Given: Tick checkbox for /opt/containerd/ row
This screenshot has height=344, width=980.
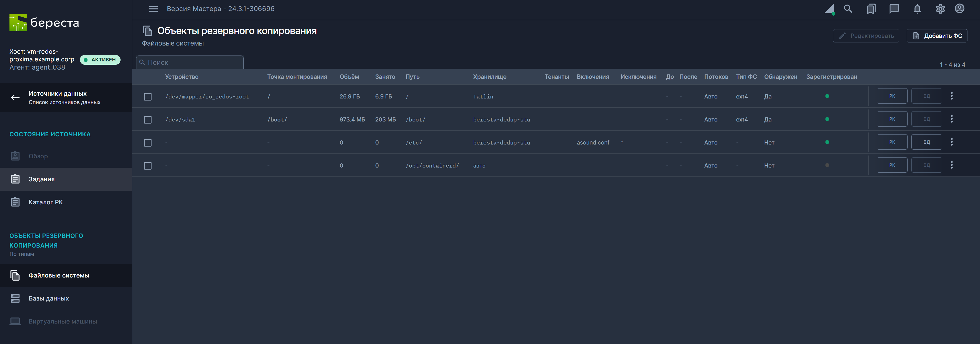Looking at the screenshot, I should click(148, 166).
